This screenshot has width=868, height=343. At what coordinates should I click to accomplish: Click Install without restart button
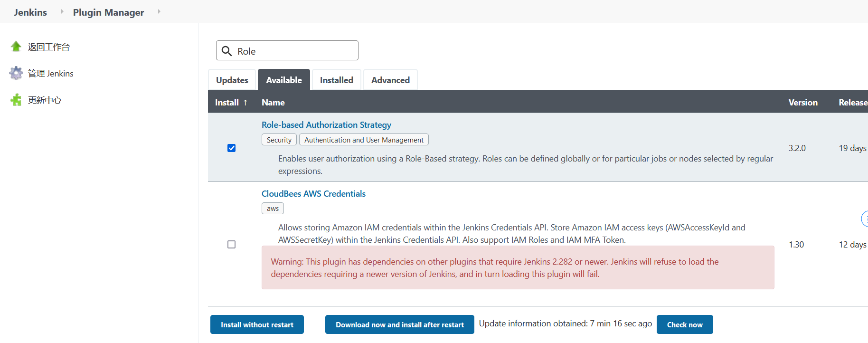click(257, 324)
